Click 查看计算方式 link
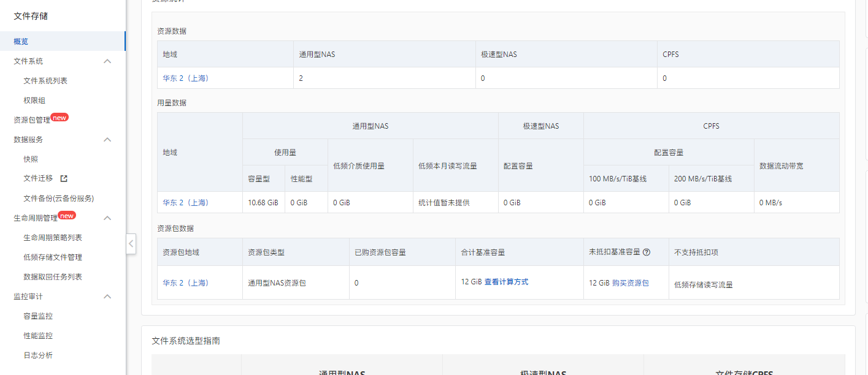The height and width of the screenshot is (375, 868). tap(506, 282)
